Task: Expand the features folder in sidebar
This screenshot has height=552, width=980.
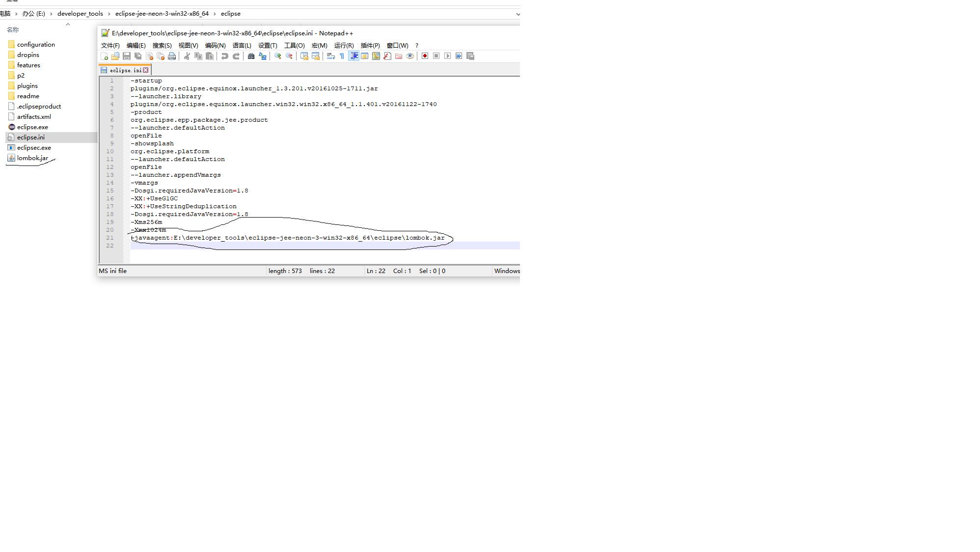Action: click(28, 65)
